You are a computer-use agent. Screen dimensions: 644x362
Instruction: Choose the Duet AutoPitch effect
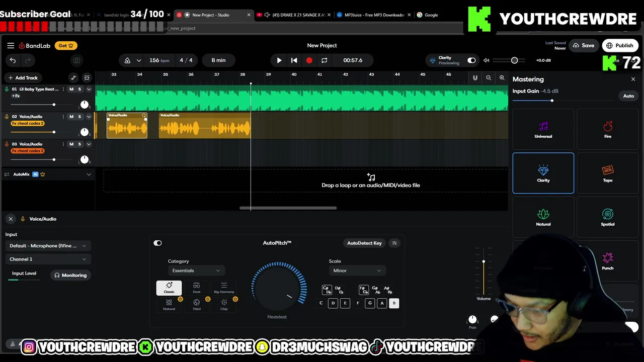pos(196,288)
